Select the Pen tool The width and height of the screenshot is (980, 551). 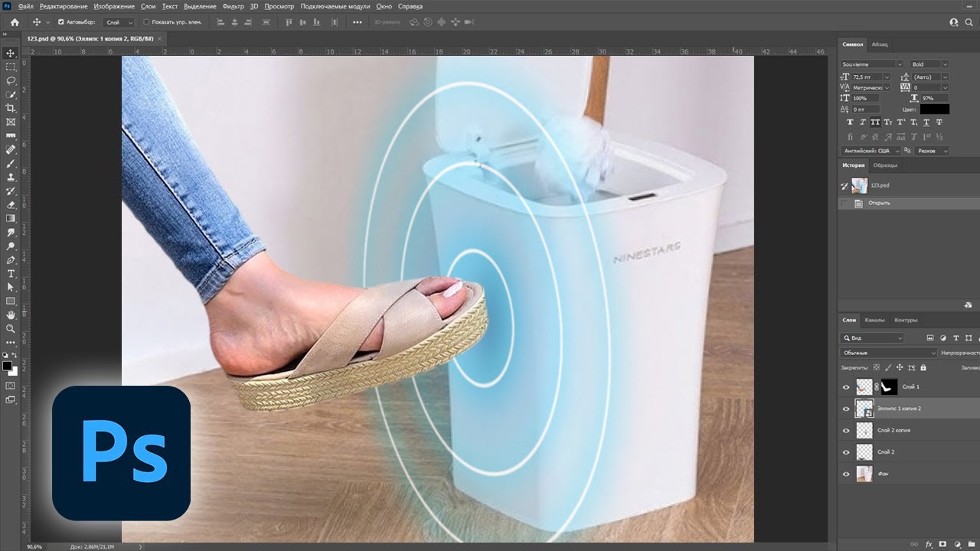click(x=11, y=259)
